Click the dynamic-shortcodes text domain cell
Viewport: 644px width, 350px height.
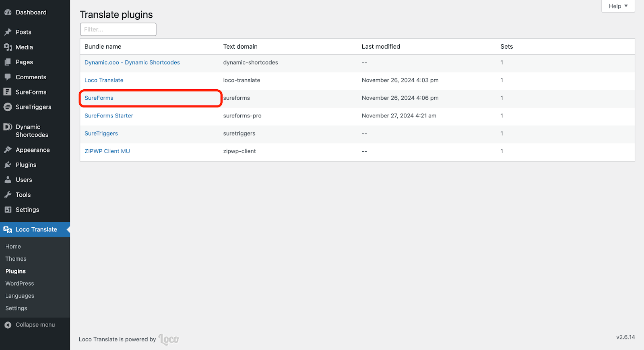[x=250, y=62]
